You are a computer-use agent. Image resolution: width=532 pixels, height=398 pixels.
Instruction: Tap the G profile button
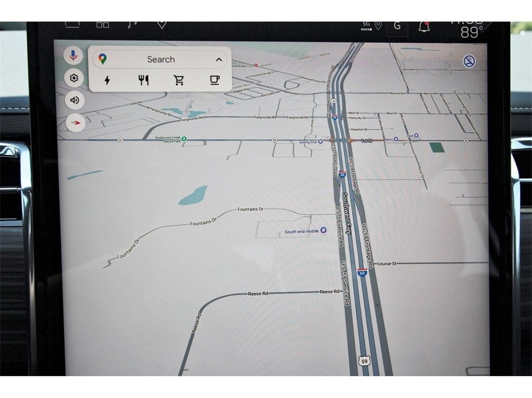(397, 25)
